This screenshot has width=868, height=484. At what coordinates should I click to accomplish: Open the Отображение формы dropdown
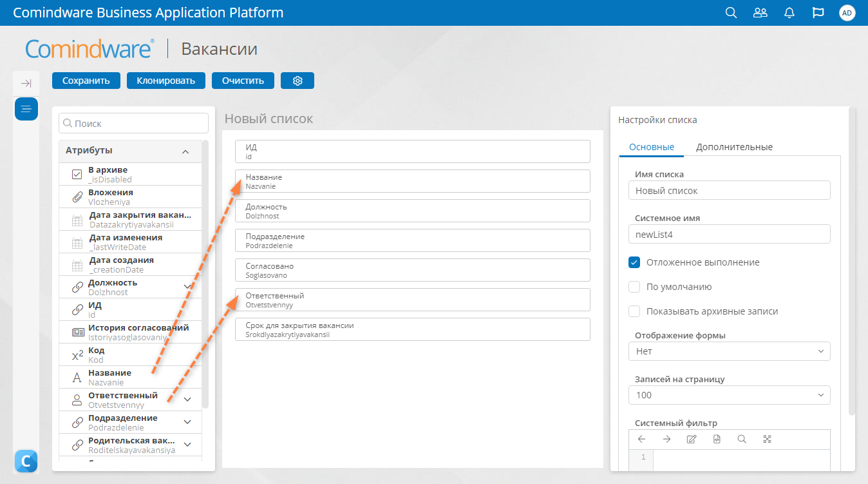click(x=729, y=351)
